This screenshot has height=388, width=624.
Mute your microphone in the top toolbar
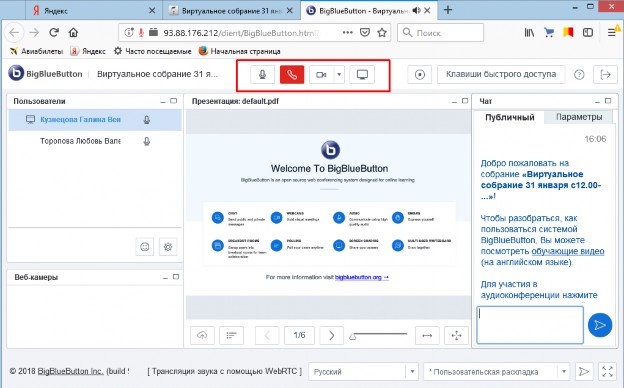point(263,75)
